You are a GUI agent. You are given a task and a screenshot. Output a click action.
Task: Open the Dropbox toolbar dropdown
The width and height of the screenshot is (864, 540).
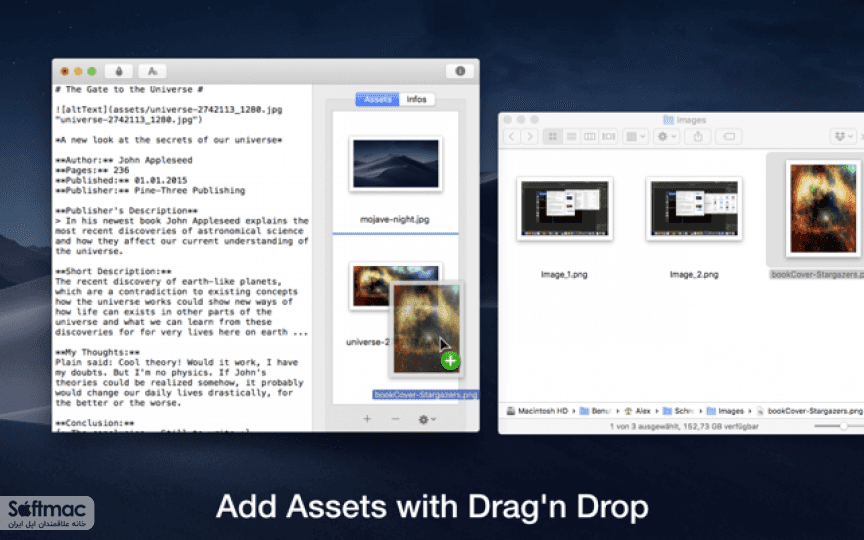(x=844, y=136)
